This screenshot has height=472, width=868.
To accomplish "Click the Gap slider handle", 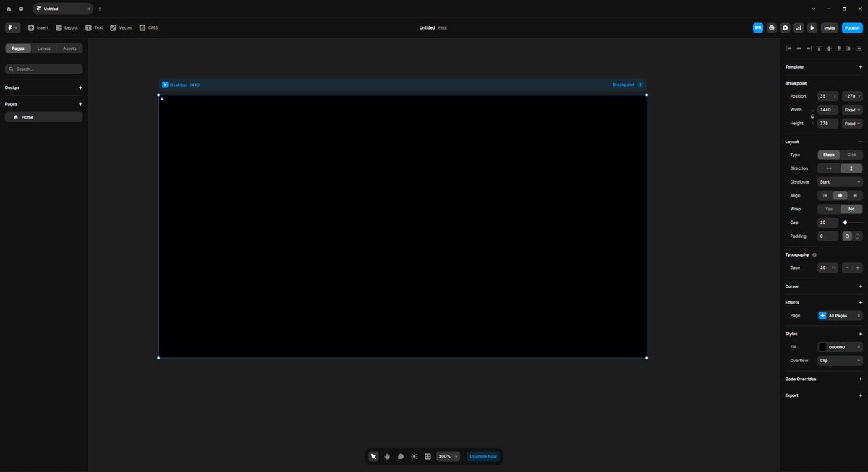I will pyautogui.click(x=845, y=223).
